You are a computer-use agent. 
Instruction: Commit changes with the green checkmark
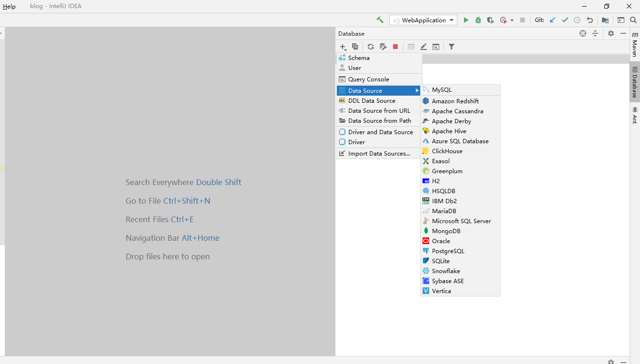tap(565, 20)
